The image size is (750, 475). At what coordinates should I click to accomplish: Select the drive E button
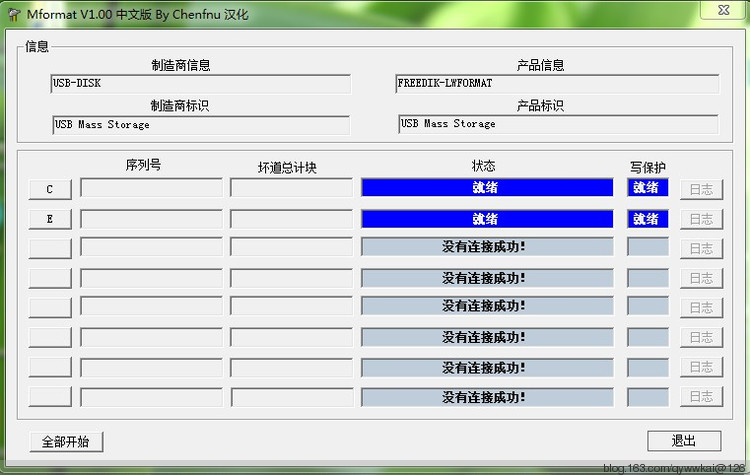50,219
